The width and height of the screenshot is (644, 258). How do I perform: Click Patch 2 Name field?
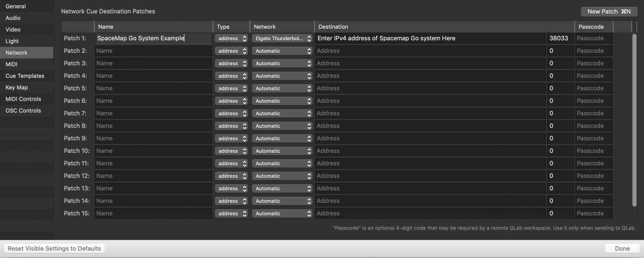pos(153,51)
